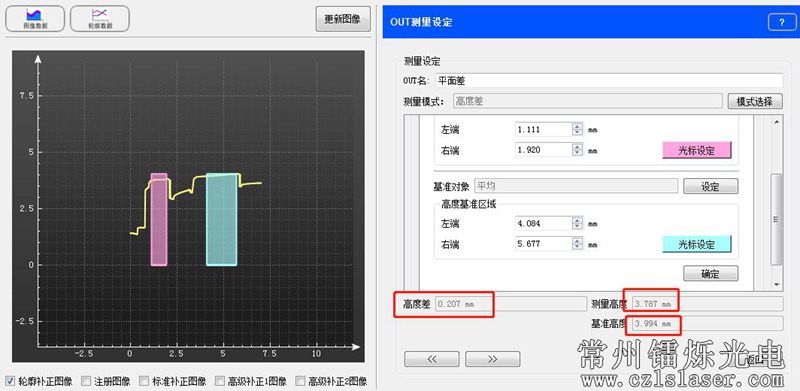
Task: Click the 模式选择 mode selection button
Action: pyautogui.click(x=755, y=101)
